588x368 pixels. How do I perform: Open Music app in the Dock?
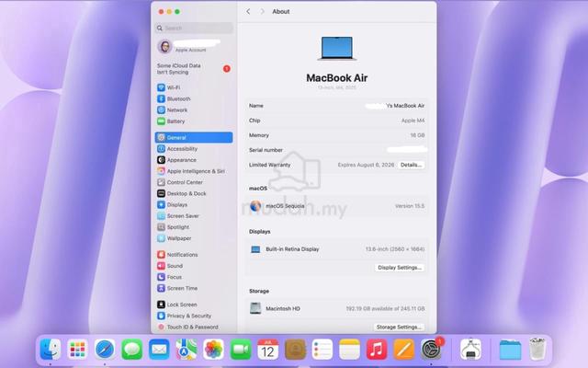coord(377,350)
